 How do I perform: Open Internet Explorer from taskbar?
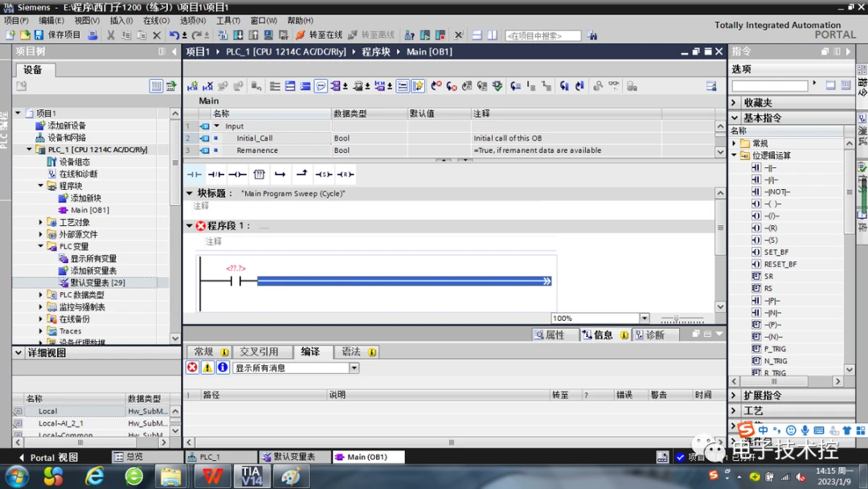pos(95,476)
